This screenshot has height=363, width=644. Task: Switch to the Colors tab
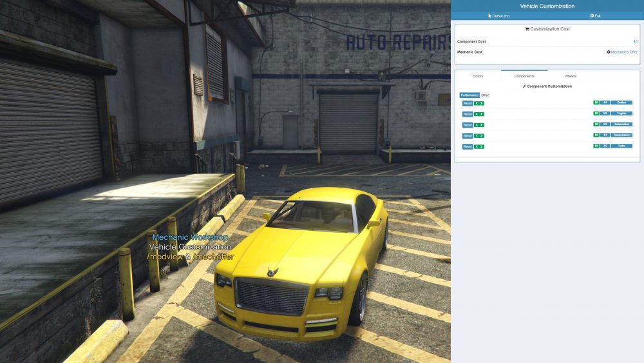pyautogui.click(x=478, y=76)
